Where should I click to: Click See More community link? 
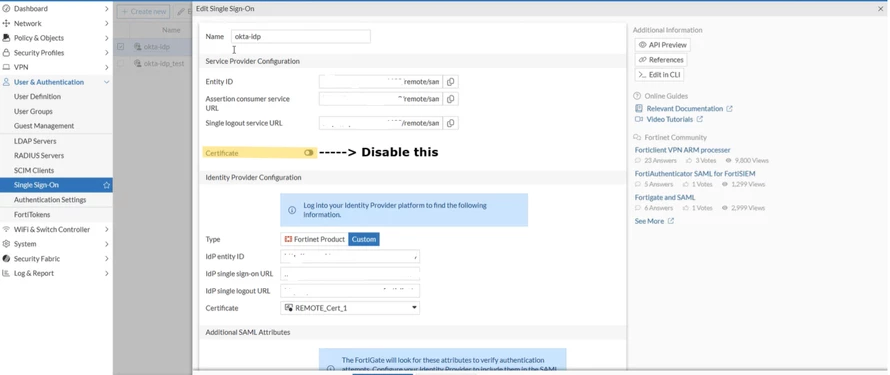click(x=649, y=221)
